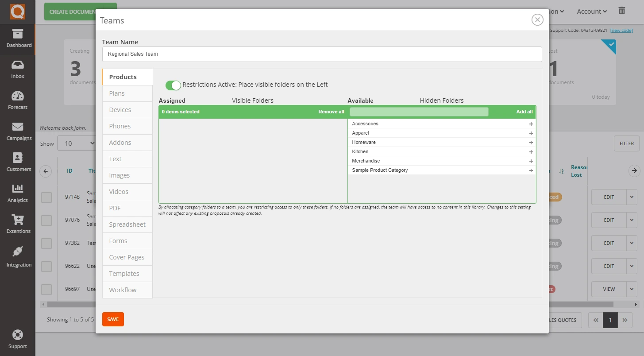The width and height of the screenshot is (644, 356).
Task: Tick the checkbox for document 96697
Action: (x=46, y=289)
